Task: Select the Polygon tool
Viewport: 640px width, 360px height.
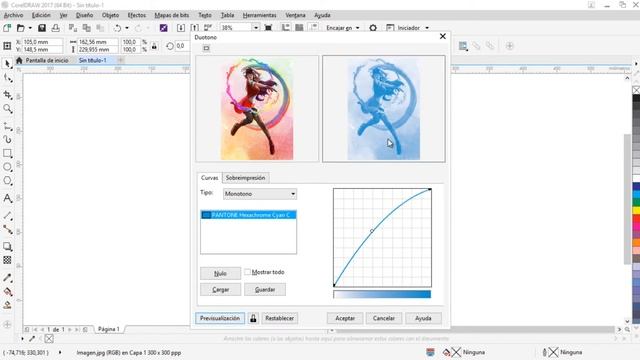Action: 7,181
